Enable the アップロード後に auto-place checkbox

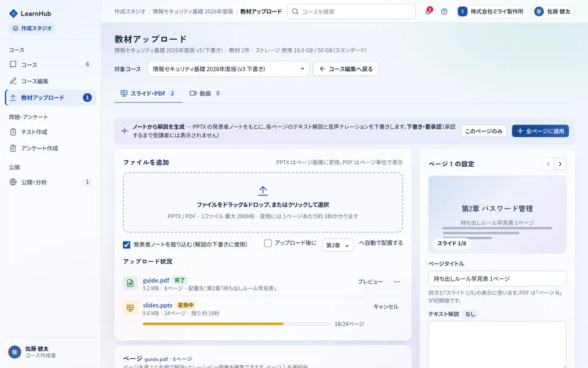pos(268,243)
